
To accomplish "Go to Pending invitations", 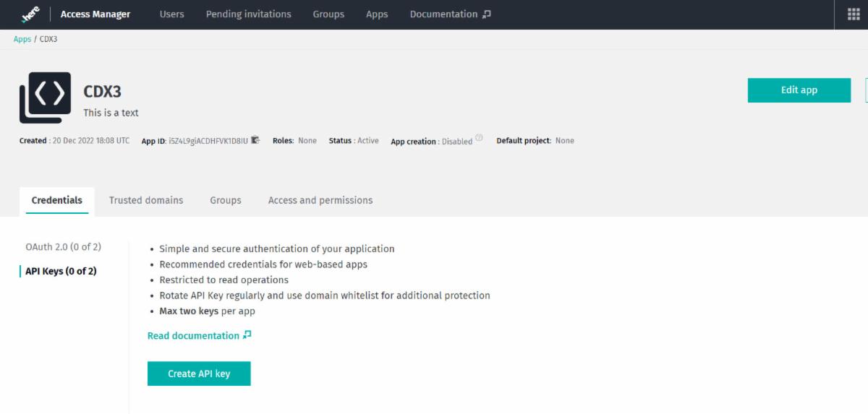I will [248, 14].
